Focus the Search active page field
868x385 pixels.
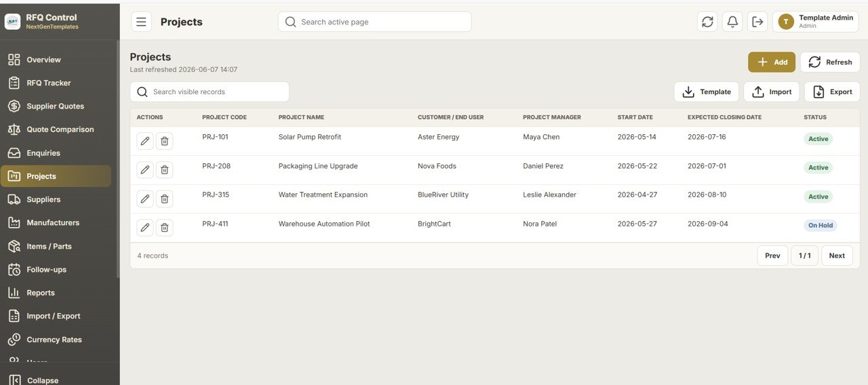tap(374, 22)
